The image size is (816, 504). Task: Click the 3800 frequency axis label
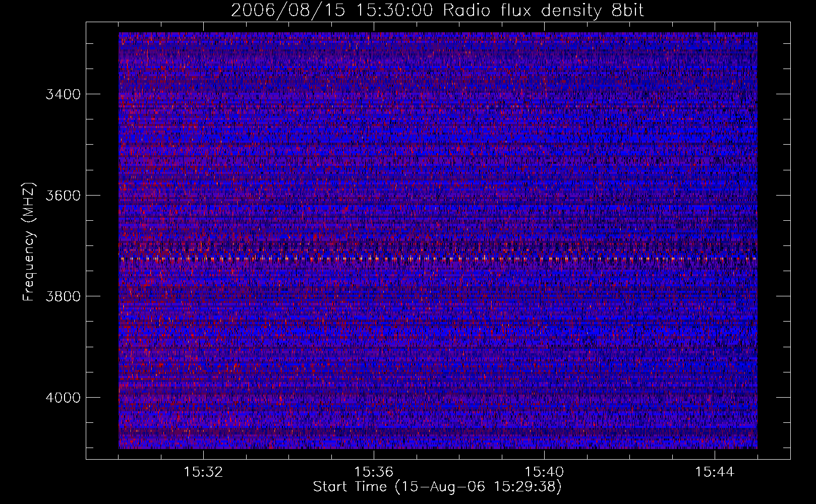(63, 296)
